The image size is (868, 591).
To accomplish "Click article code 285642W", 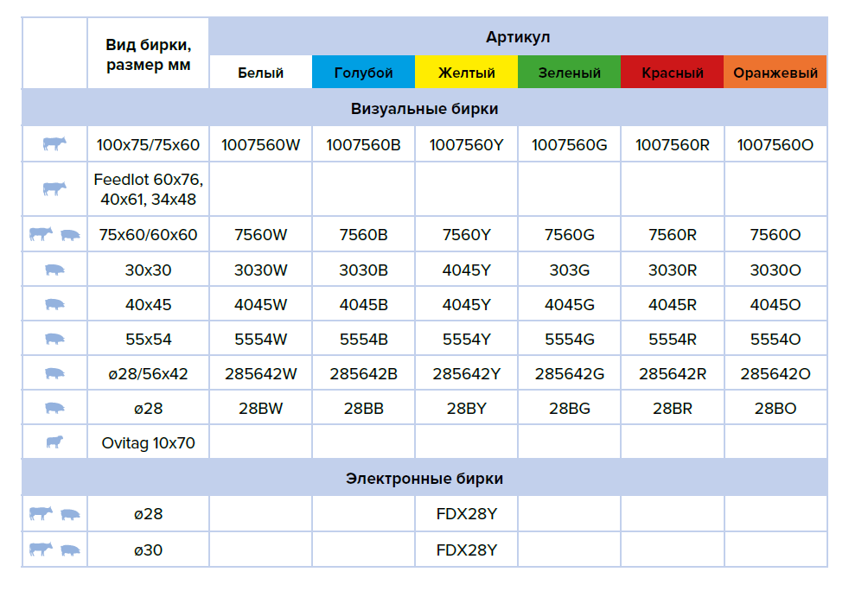I will pyautogui.click(x=260, y=374).
